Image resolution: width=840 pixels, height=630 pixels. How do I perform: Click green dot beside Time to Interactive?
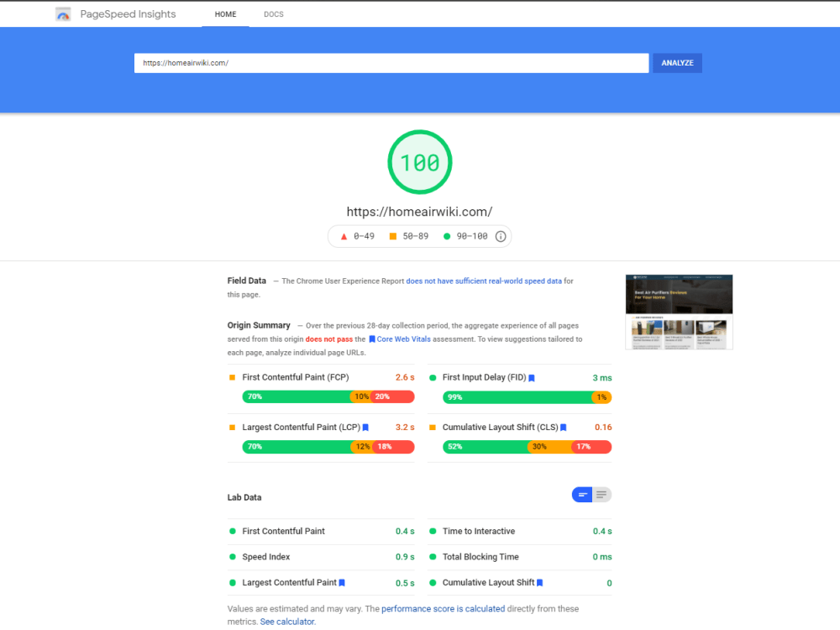click(x=433, y=532)
